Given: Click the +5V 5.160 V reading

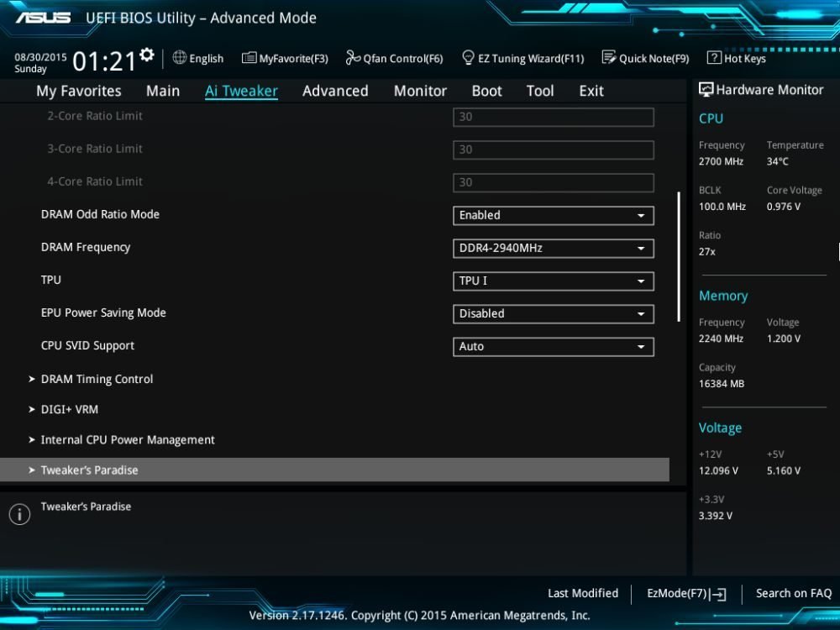Looking at the screenshot, I should (x=784, y=471).
